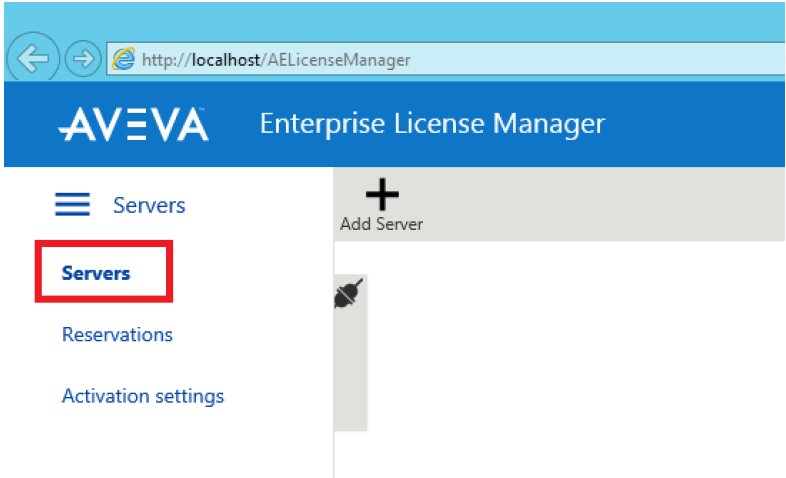This screenshot has width=786, height=478.
Task: Click the plus icon to add a server
Action: (x=382, y=194)
